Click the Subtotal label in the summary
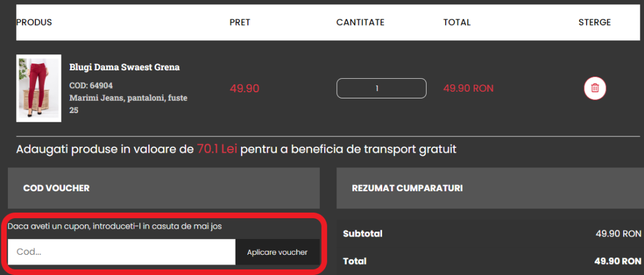 point(363,234)
